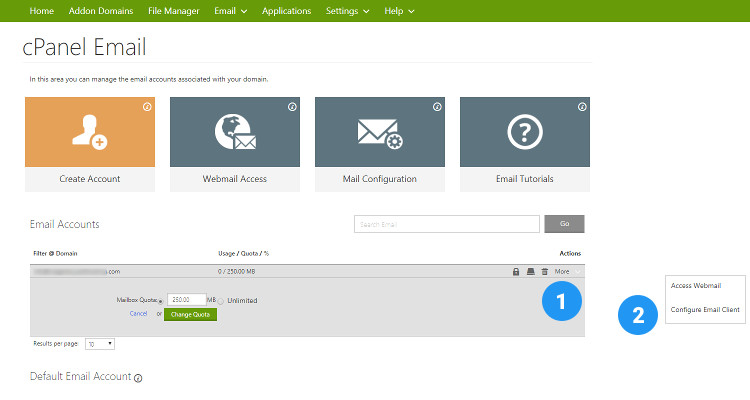Click the Email Tutorials question mark icon
The height and width of the screenshot is (400, 750).
(x=525, y=132)
